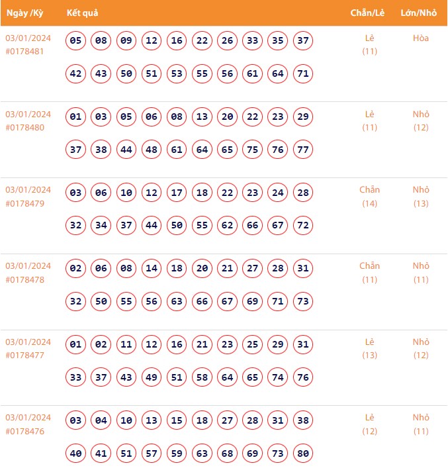This screenshot has width=448, height=476.
Task: Choose ball 49 in draw #0178477
Action: [x=152, y=377]
